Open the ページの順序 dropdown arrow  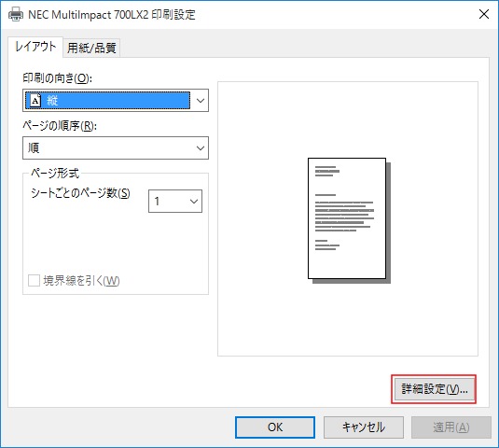(x=201, y=148)
